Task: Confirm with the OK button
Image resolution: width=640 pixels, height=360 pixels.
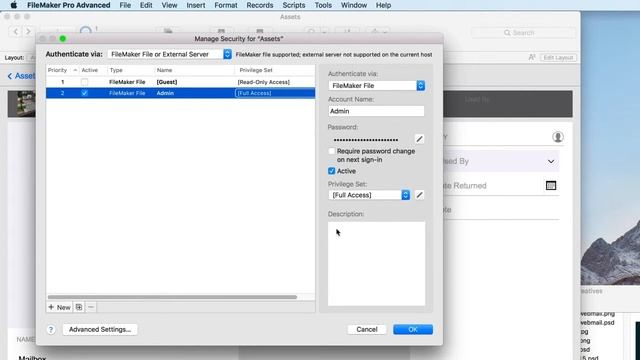Action: pos(413,329)
